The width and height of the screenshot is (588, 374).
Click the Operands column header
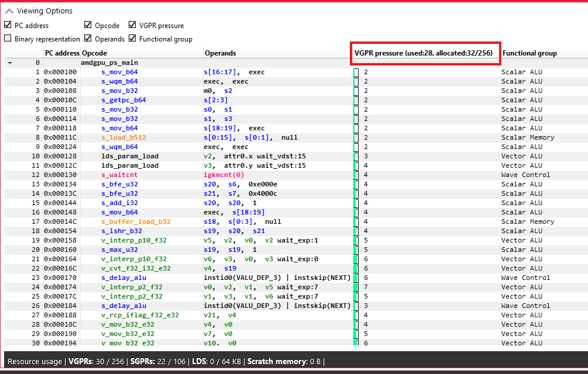[x=220, y=53]
